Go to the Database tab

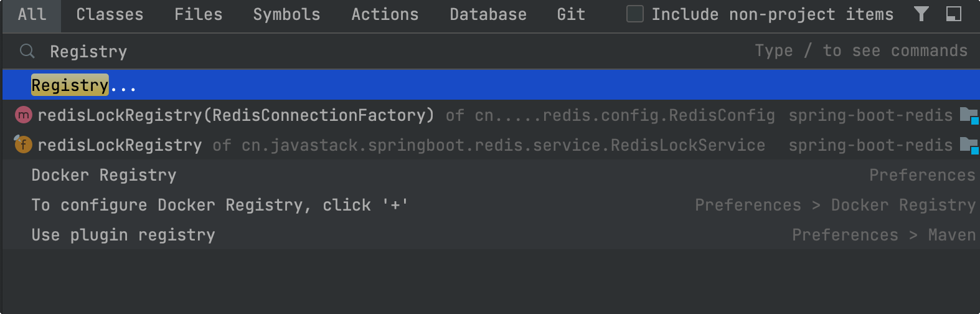tap(488, 14)
